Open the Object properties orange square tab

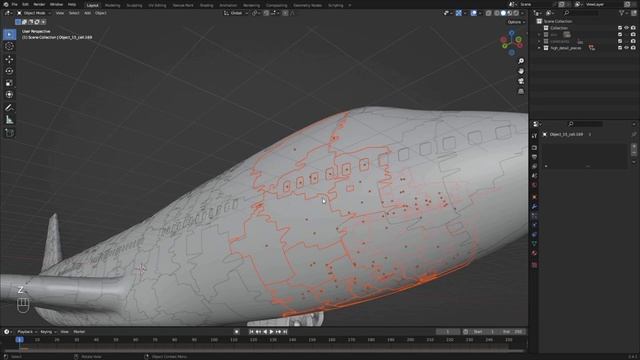pos(535,197)
